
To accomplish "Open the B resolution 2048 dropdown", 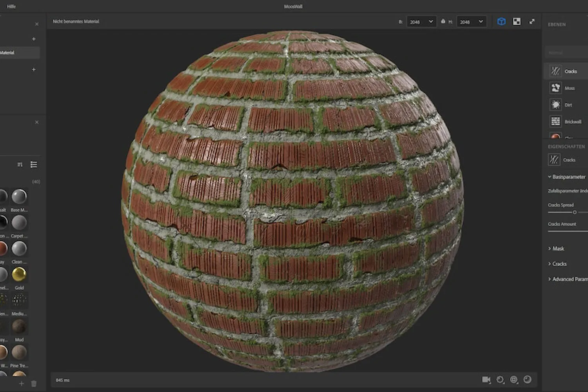I will 421,22.
